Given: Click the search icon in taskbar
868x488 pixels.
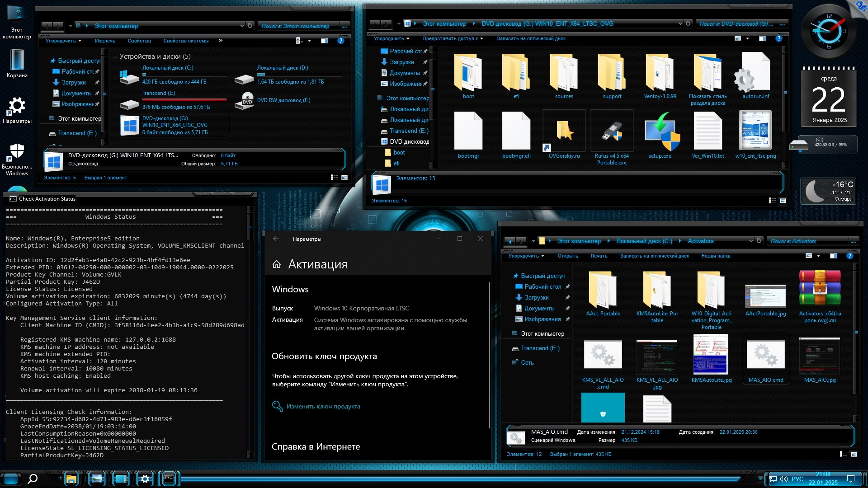Looking at the screenshot, I should pos(33,479).
